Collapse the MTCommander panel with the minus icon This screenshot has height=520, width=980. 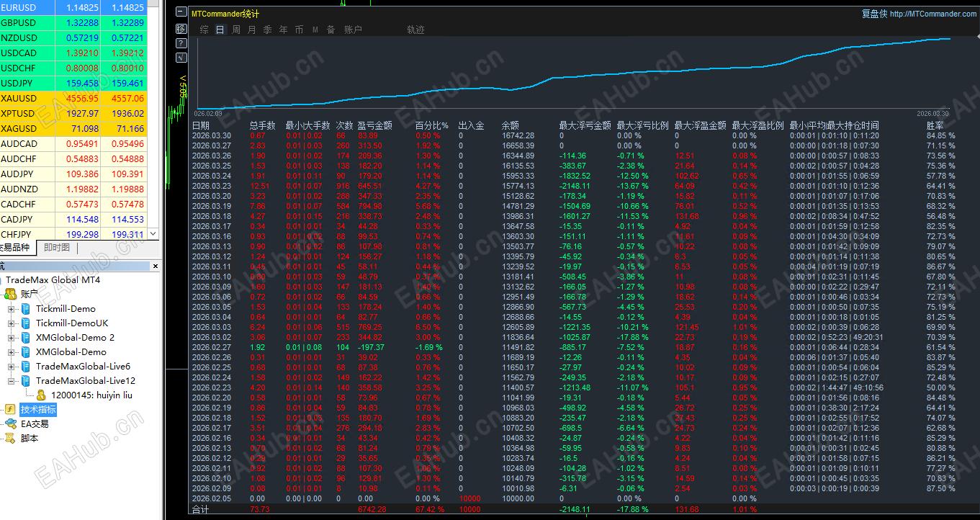coord(181,13)
